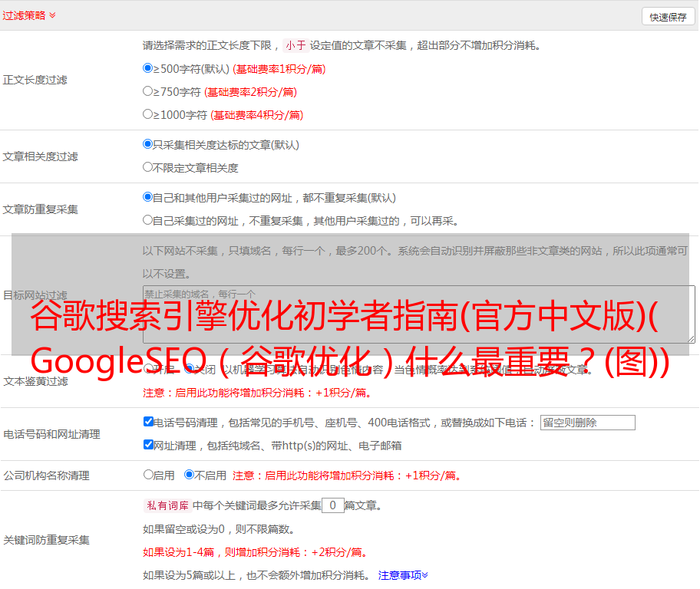Select 启用 radio for 公司机构名称清理
Viewport: 700px width, 589px height.
coord(148,474)
